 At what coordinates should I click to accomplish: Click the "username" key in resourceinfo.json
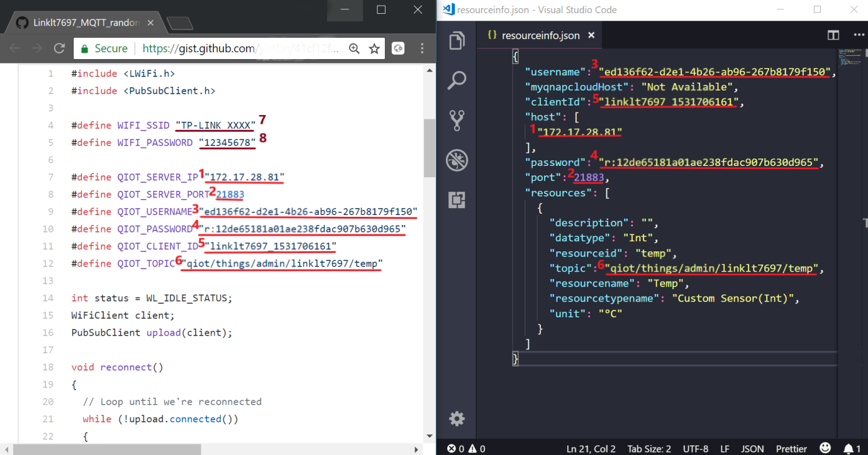point(555,72)
